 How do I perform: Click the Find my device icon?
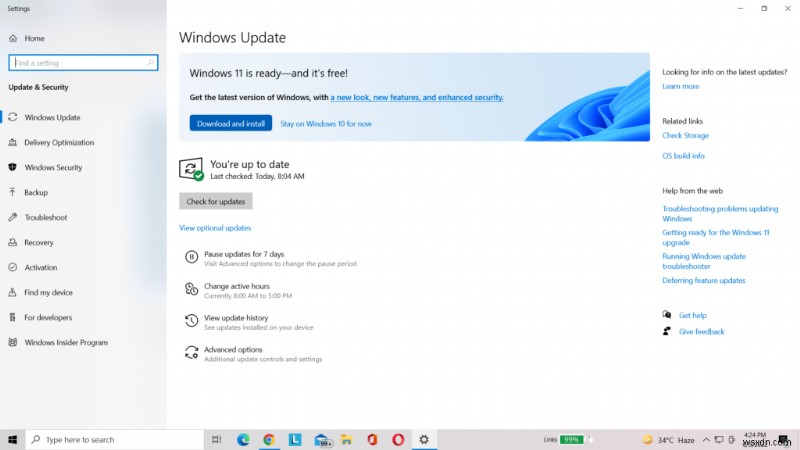pyautogui.click(x=13, y=292)
